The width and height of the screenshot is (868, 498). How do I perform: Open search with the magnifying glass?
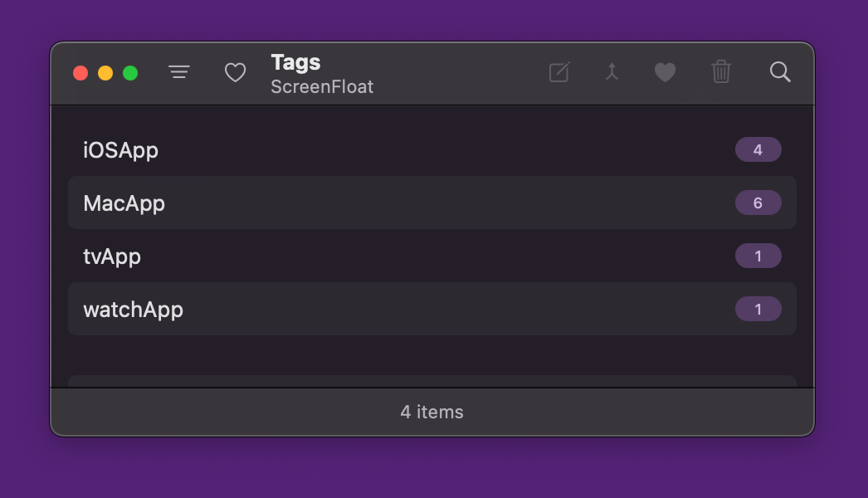pyautogui.click(x=780, y=72)
